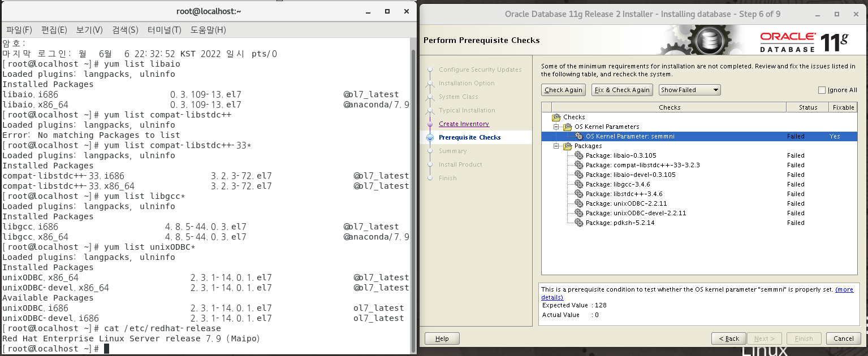Select the Package: libaio-0.3.105 row
Screen dimensions: 868x356
pyautogui.click(x=699, y=155)
